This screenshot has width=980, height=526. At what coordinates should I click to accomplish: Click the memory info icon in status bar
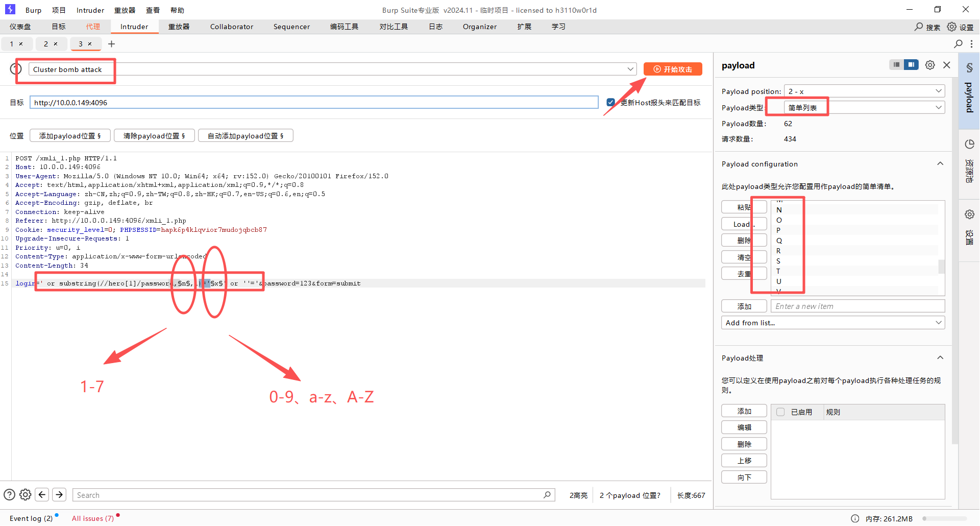[855, 518]
